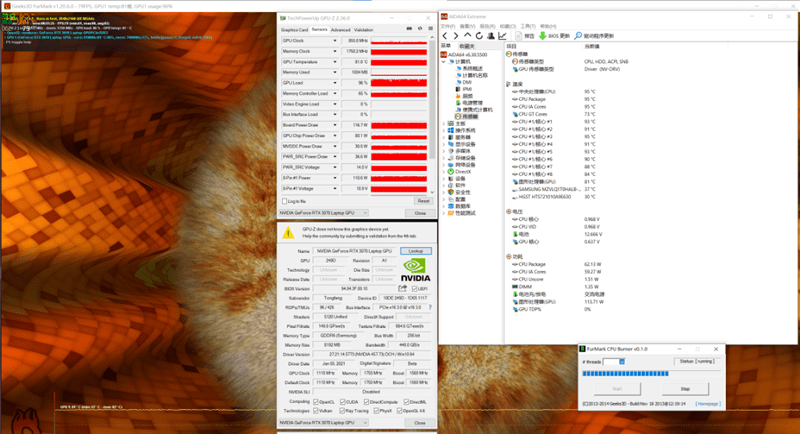The width and height of the screenshot is (800, 434).
Task: Click the green BIOS update arrow icon
Action: pos(542,36)
